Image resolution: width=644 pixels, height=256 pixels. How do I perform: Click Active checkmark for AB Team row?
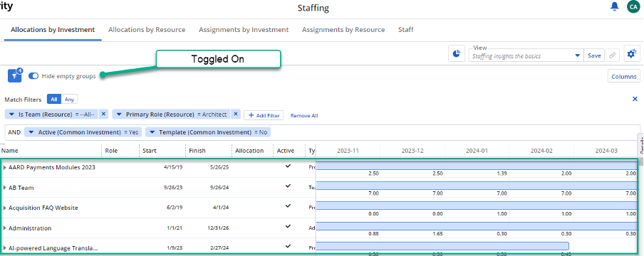click(288, 186)
